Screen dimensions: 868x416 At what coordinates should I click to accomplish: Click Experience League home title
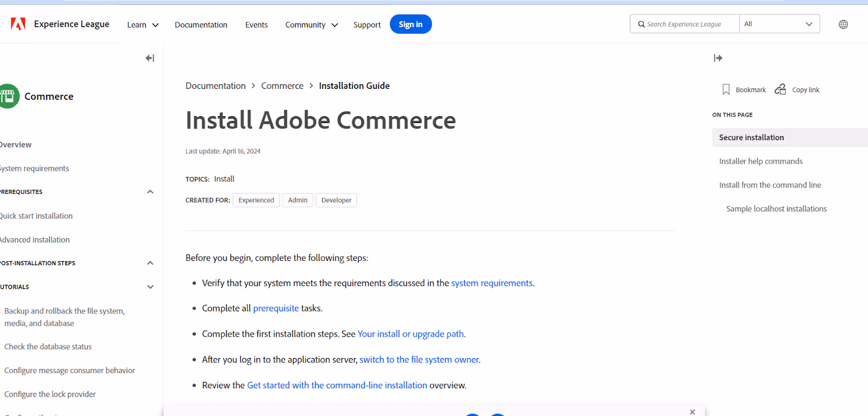[x=72, y=24]
